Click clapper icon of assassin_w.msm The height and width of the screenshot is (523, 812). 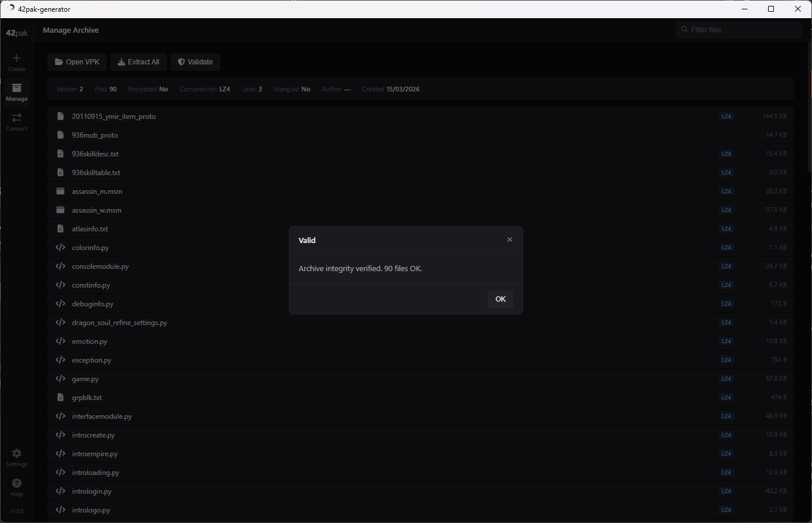(60, 210)
